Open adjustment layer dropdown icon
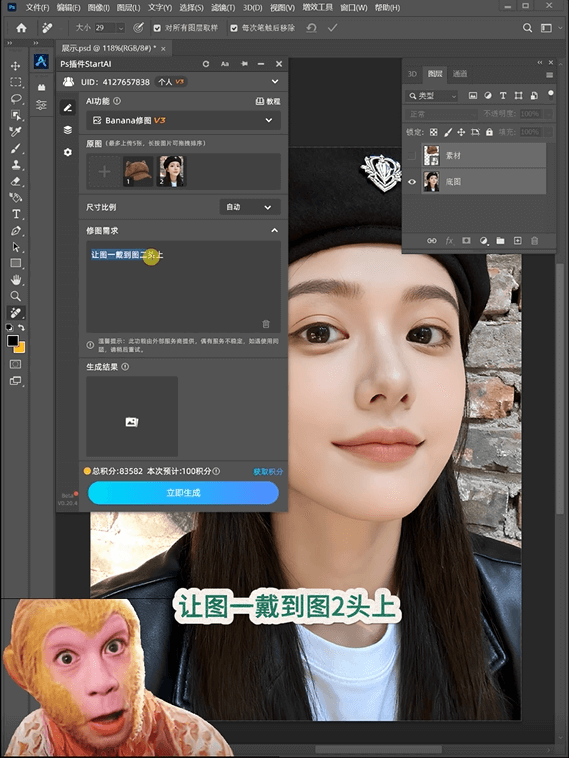 (x=483, y=241)
